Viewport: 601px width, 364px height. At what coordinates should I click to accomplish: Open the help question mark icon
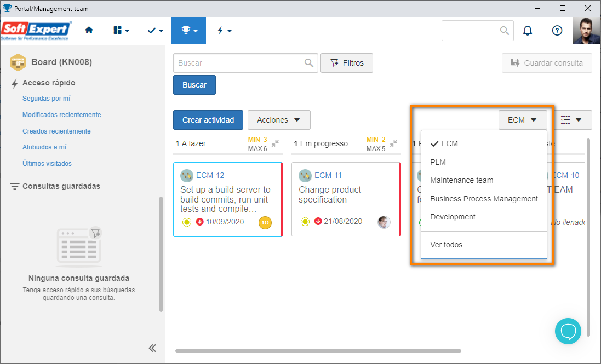pos(557,31)
